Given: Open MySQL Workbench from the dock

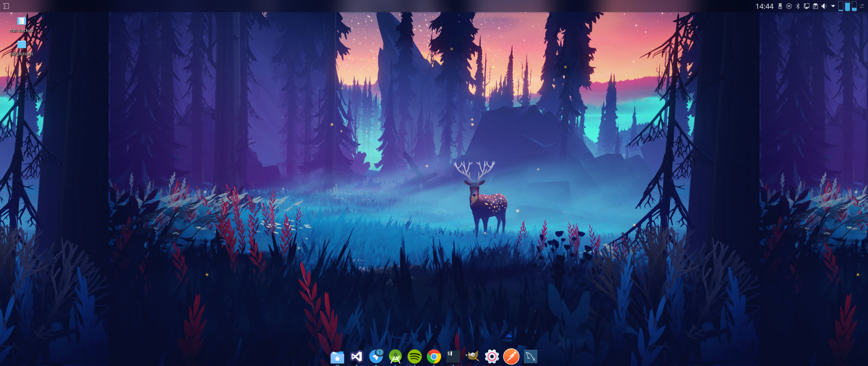Looking at the screenshot, I should (531, 357).
